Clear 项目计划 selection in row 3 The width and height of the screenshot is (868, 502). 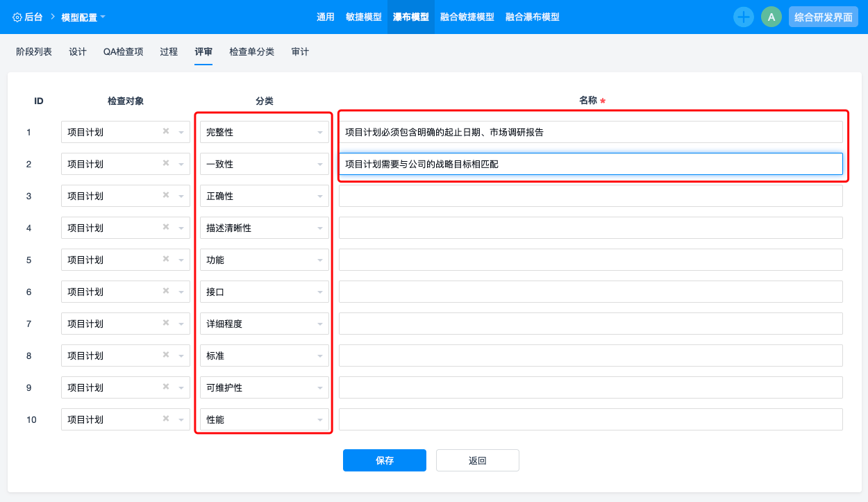click(166, 195)
